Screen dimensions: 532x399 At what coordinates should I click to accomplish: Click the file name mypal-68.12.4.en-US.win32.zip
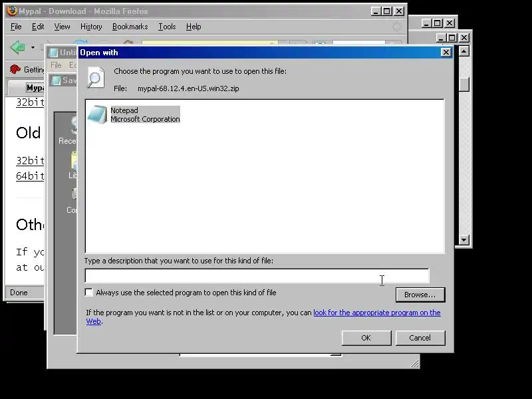pos(188,88)
